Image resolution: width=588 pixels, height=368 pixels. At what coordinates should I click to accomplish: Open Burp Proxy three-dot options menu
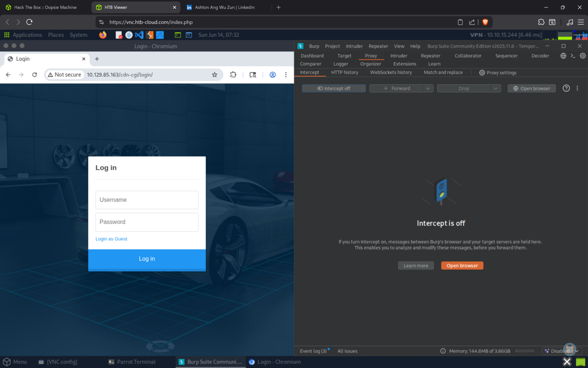point(577,88)
